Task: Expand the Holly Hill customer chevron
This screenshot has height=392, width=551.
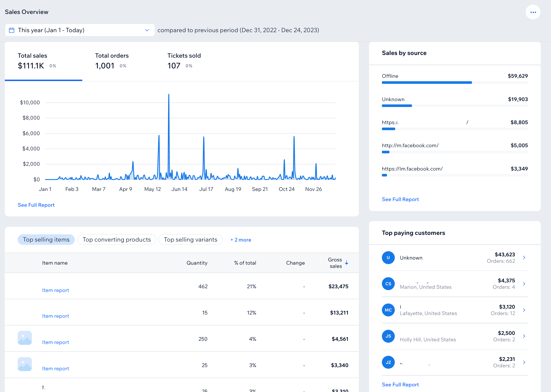Action: [x=524, y=336]
